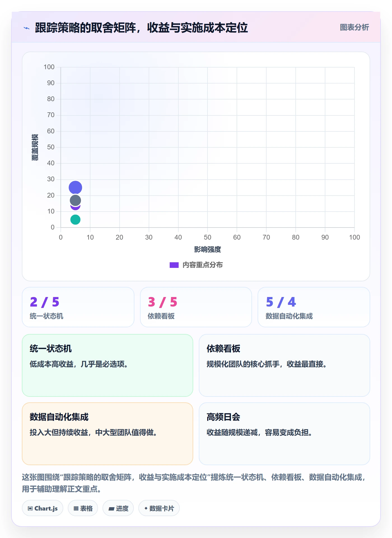Click the title 跟踪策略的取舍矩阵，收益与实施成本定位

pos(141,28)
